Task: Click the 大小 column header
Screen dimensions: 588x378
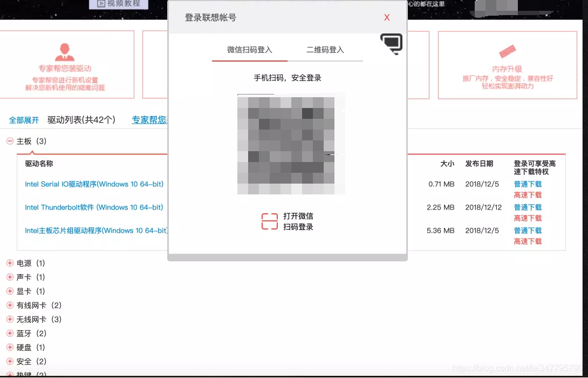Action: (447, 164)
